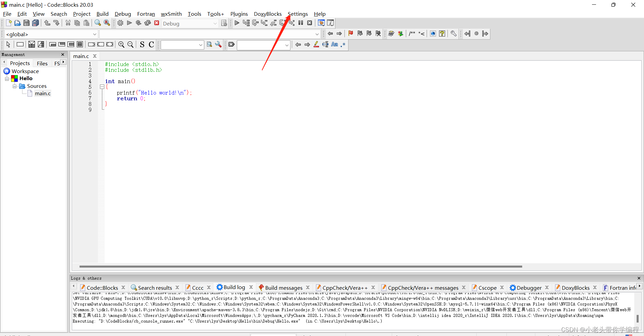The height and width of the screenshot is (336, 644).
Task: Click the Run doxywizard icon
Action: 391,34
